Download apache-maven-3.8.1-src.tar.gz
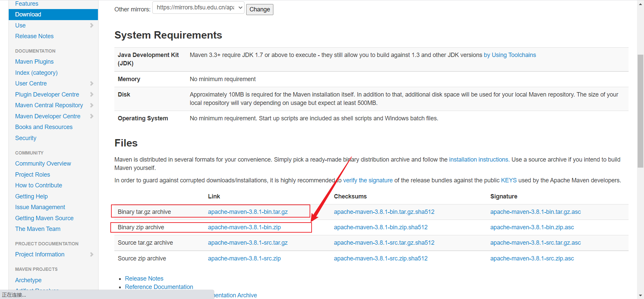The width and height of the screenshot is (644, 299). [x=248, y=243]
